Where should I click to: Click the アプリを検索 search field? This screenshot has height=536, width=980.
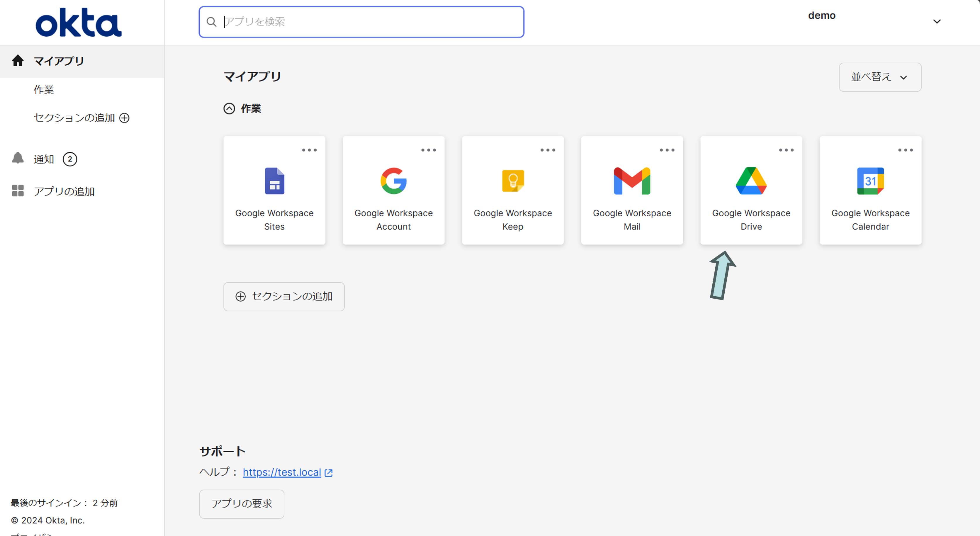tap(361, 22)
